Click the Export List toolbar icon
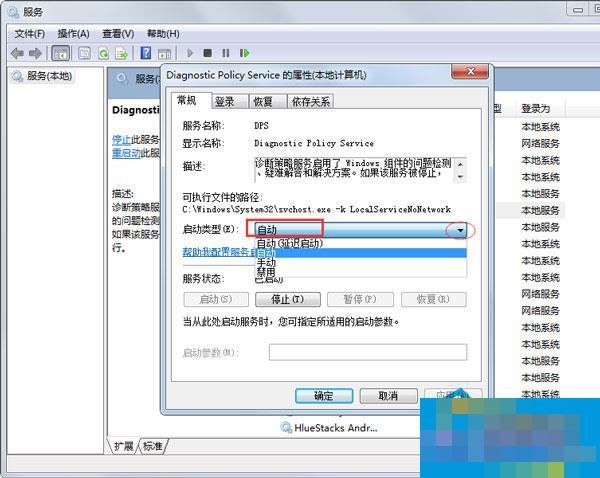Screen dimensions: 600x478 click(122, 53)
